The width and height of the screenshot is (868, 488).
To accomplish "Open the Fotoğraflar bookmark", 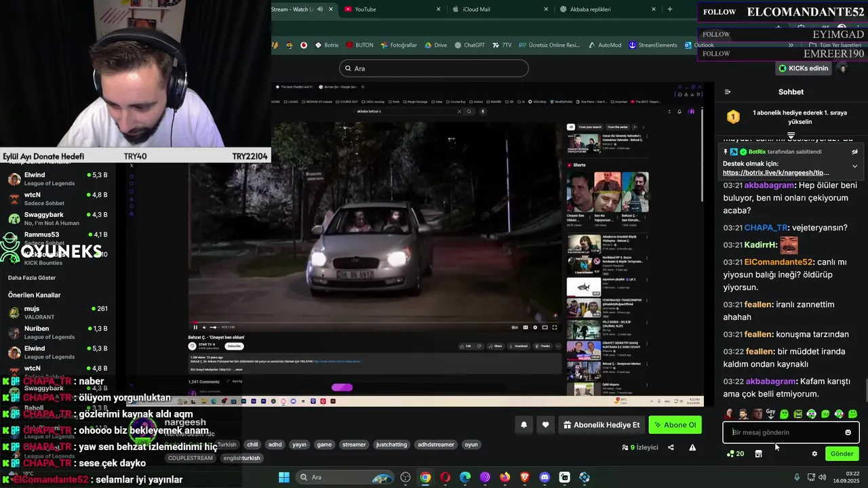I will point(399,45).
